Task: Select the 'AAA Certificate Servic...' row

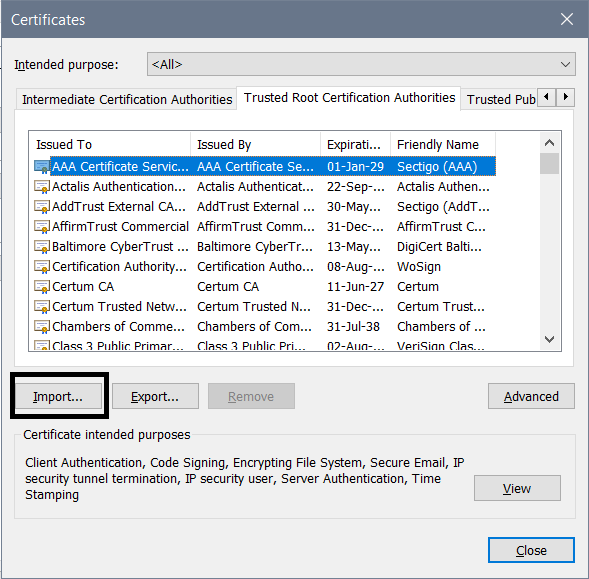Action: click(x=264, y=166)
